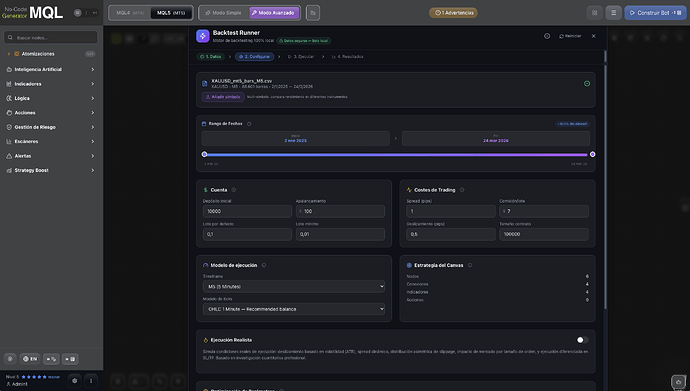The width and height of the screenshot is (690, 391).
Task: Click the XAUUSD csv file icon
Action: (205, 83)
